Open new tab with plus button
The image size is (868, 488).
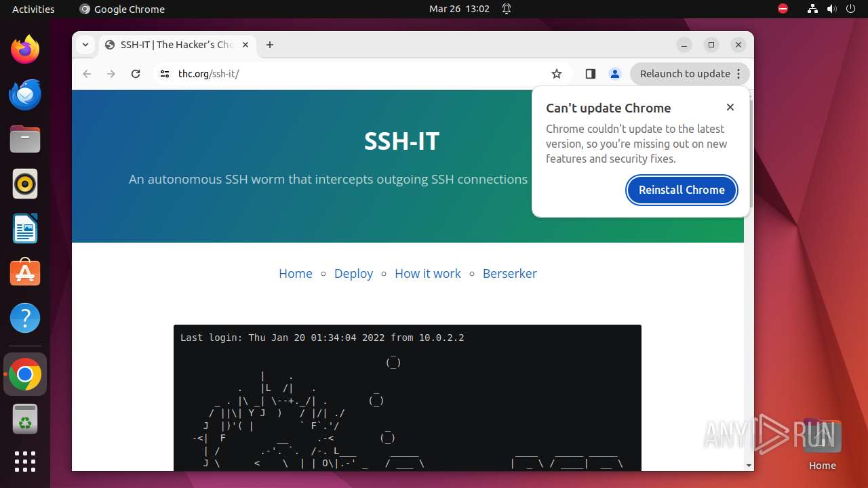coord(270,45)
